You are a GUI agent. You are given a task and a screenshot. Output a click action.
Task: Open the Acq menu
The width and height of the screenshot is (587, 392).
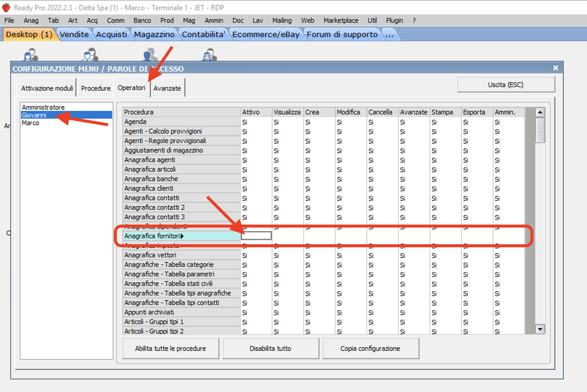92,20
